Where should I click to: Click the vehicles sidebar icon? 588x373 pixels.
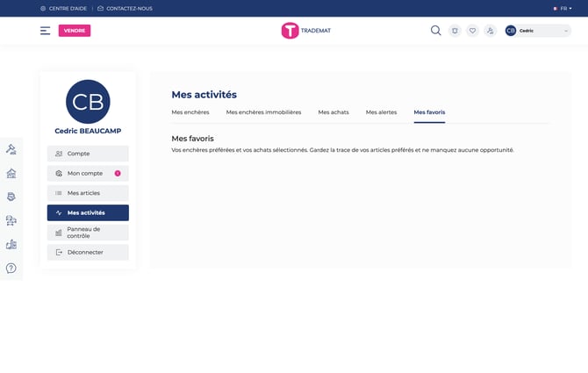[x=11, y=220]
